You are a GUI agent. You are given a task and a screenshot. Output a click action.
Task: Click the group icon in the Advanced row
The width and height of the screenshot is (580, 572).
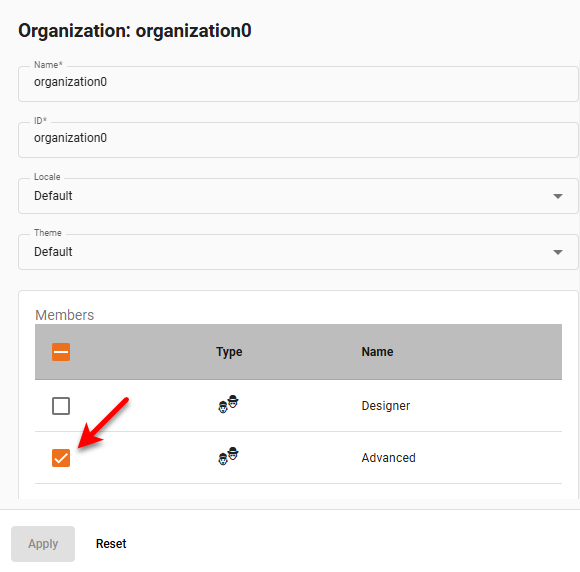click(x=228, y=456)
